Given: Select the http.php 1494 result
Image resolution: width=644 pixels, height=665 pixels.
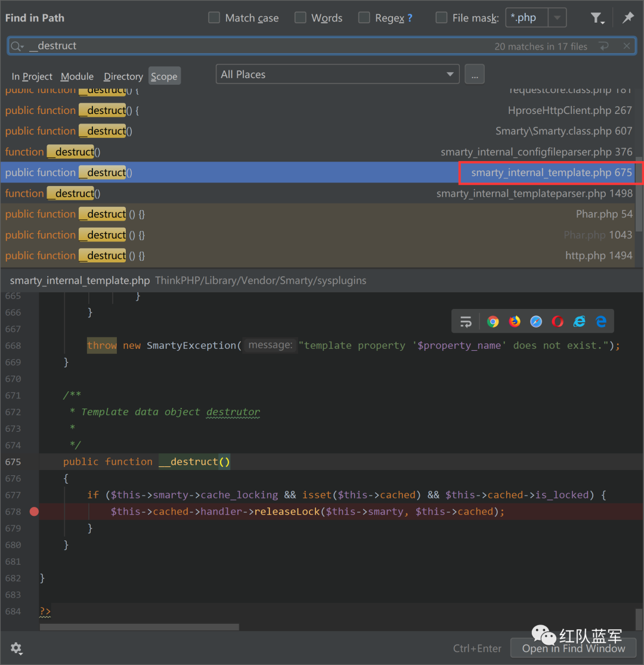Looking at the screenshot, I should [x=318, y=256].
